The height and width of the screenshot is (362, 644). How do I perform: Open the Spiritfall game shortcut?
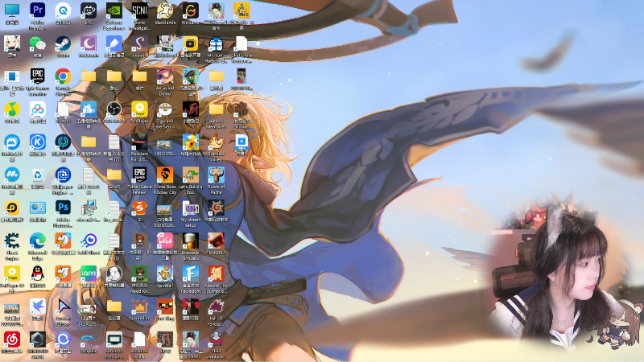coord(165,274)
